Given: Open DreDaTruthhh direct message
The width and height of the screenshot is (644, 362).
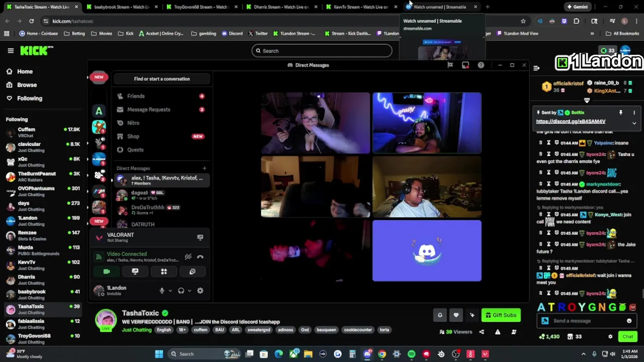Looking at the screenshot, I should click(161, 210).
